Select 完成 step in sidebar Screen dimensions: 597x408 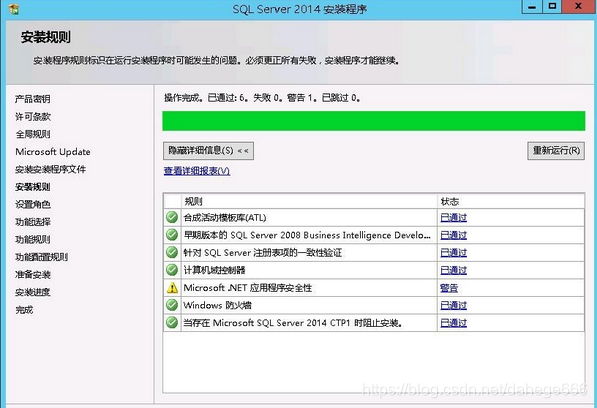(x=24, y=309)
